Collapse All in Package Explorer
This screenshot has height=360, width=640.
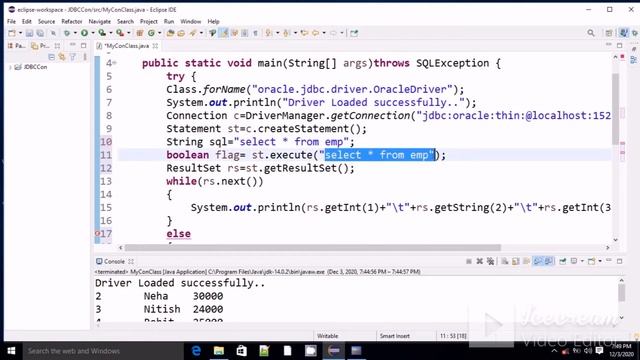point(51,57)
